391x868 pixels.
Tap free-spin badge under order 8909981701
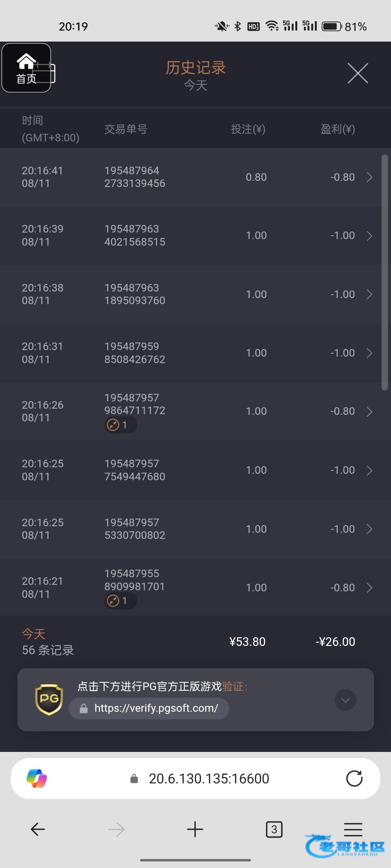pyautogui.click(x=120, y=601)
